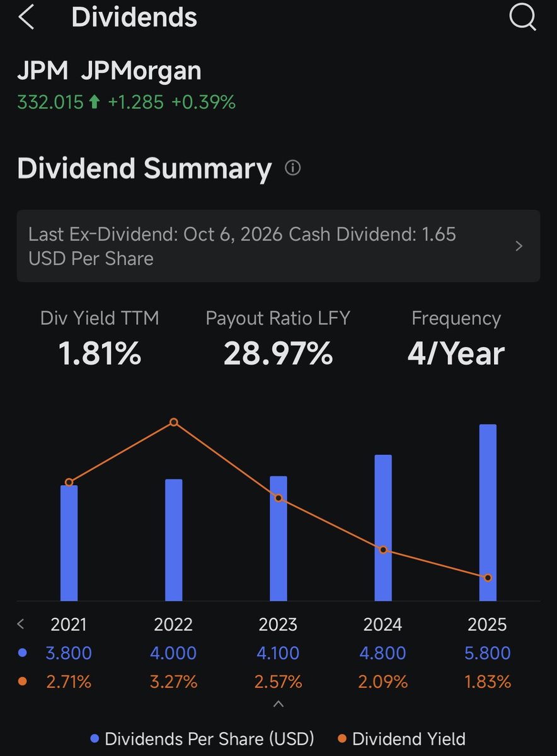Tap dividend value 5.800
557x756 pixels.
tap(487, 653)
